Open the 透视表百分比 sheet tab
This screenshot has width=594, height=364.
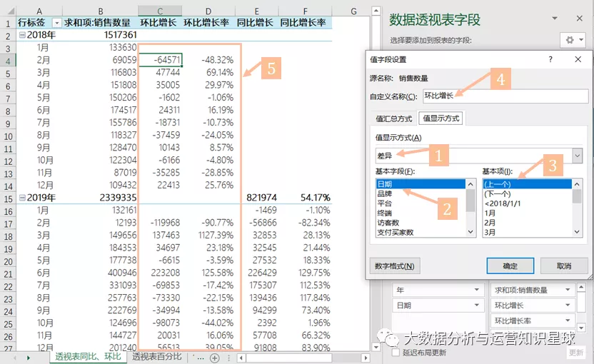pos(157,357)
